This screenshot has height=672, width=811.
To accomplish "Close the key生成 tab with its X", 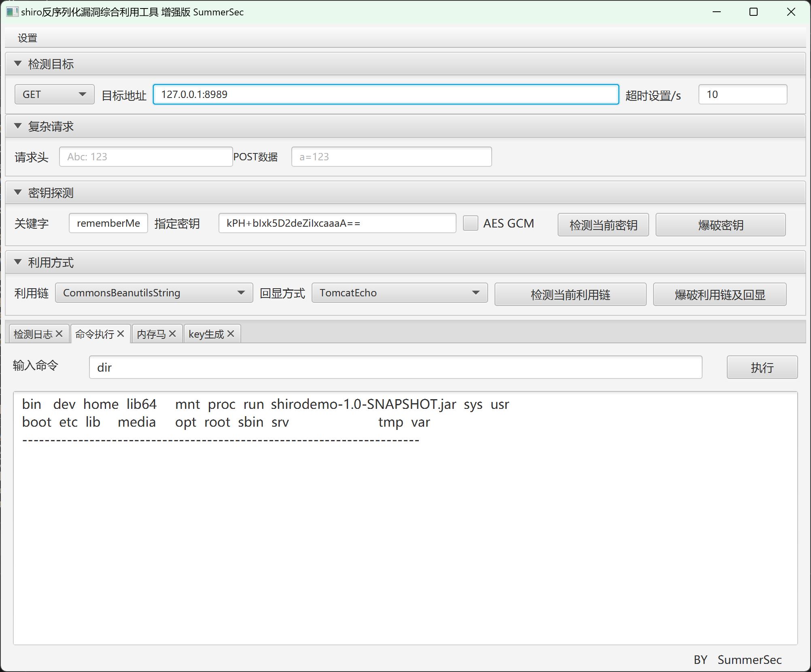I will [x=231, y=334].
